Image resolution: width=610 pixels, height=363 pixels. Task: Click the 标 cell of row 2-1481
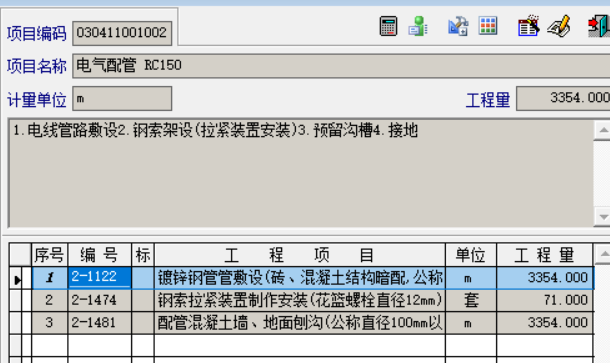(x=143, y=323)
